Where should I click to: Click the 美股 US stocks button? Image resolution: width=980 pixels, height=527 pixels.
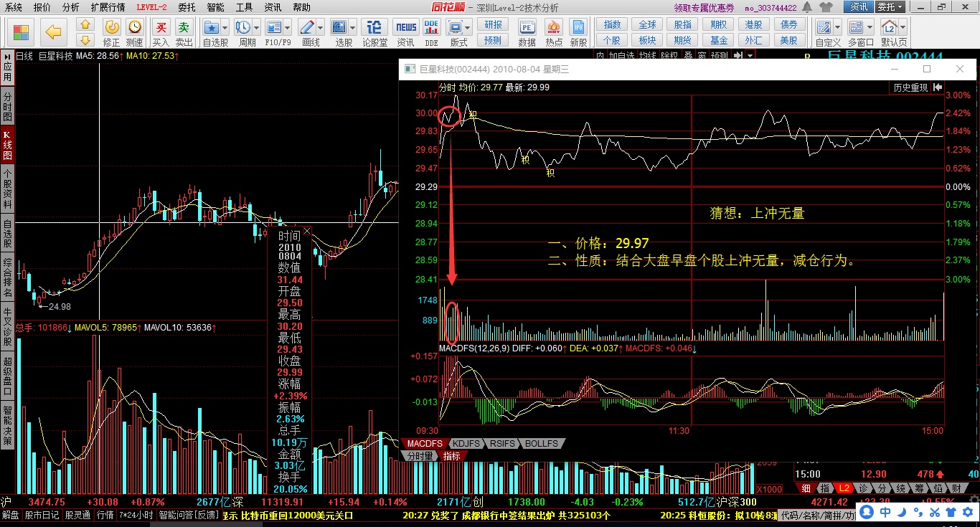pos(788,40)
